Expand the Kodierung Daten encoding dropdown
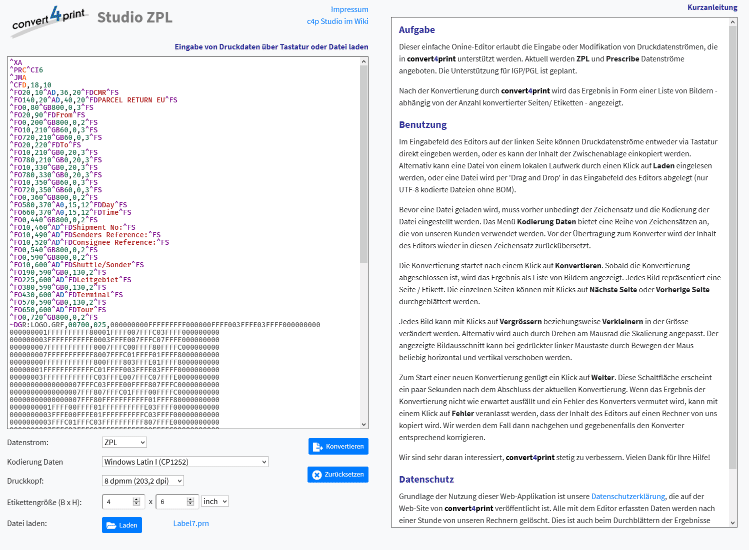 point(185,462)
